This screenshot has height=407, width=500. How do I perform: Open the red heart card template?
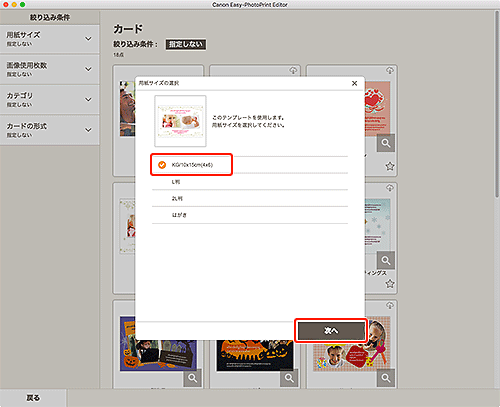coord(378,108)
